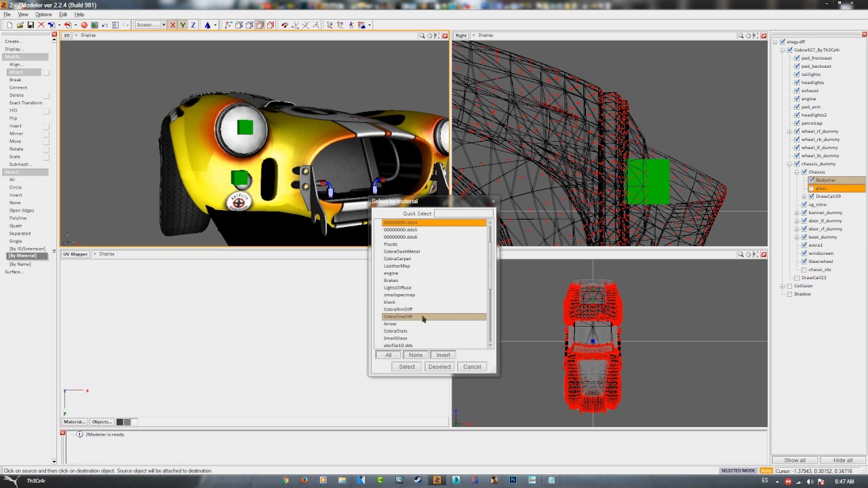Click the Hide all button
This screenshot has height=488, width=868.
pos(843,460)
